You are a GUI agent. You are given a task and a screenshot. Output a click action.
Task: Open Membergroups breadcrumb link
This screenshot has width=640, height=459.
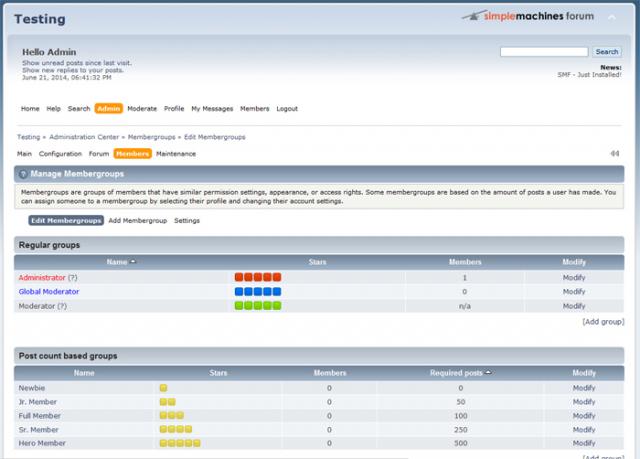pos(151,137)
